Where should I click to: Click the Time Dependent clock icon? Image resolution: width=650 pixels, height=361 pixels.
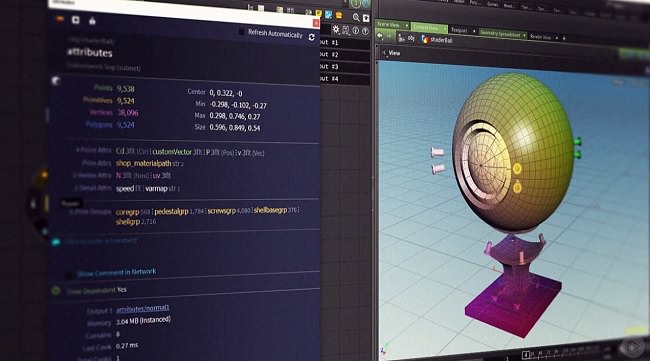tap(56, 291)
